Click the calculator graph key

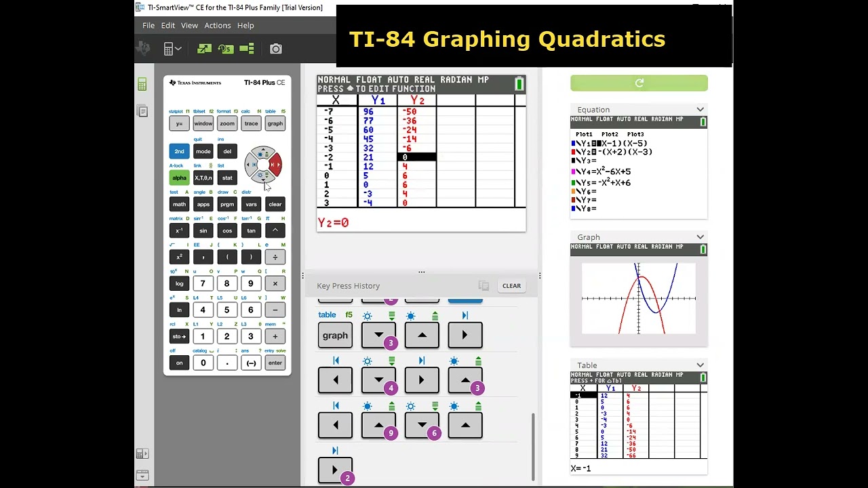(x=275, y=123)
